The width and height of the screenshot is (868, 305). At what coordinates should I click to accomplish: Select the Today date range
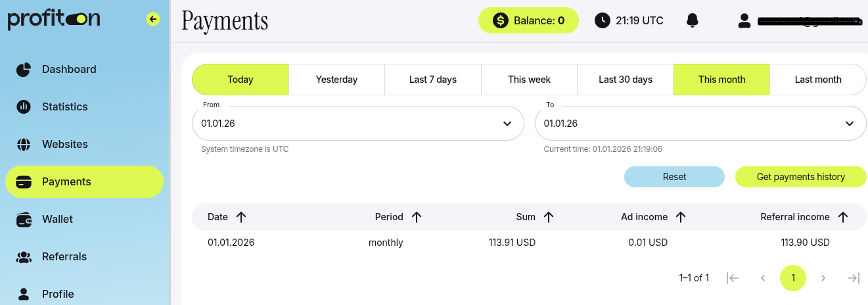coord(240,80)
